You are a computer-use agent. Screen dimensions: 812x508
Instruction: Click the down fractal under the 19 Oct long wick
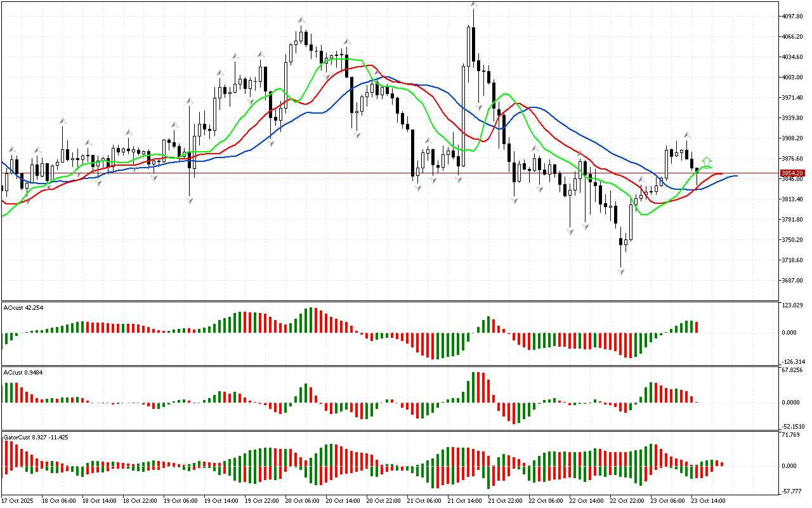tap(190, 200)
